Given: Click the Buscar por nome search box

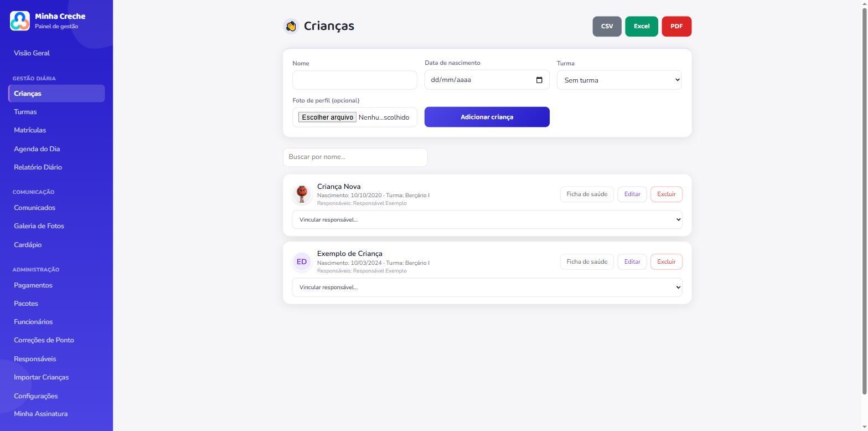Looking at the screenshot, I should [355, 157].
